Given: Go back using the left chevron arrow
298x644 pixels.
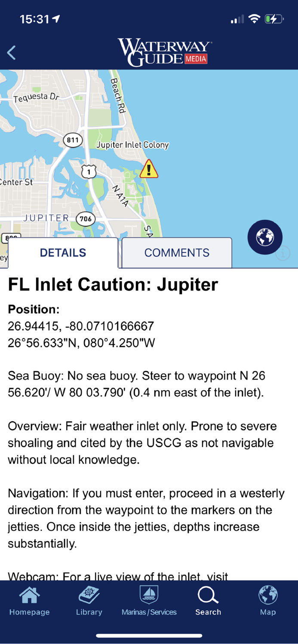Looking at the screenshot, I should point(11,52).
